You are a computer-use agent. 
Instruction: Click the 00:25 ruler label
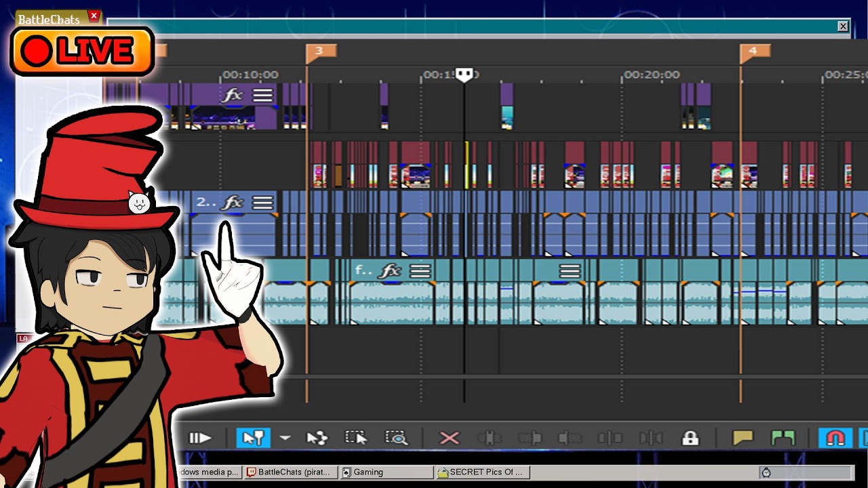tap(846, 75)
